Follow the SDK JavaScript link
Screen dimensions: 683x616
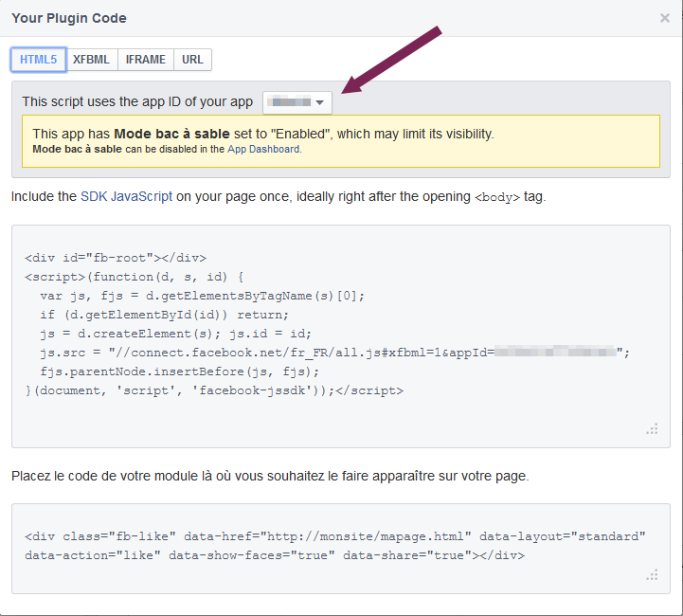[x=126, y=196]
